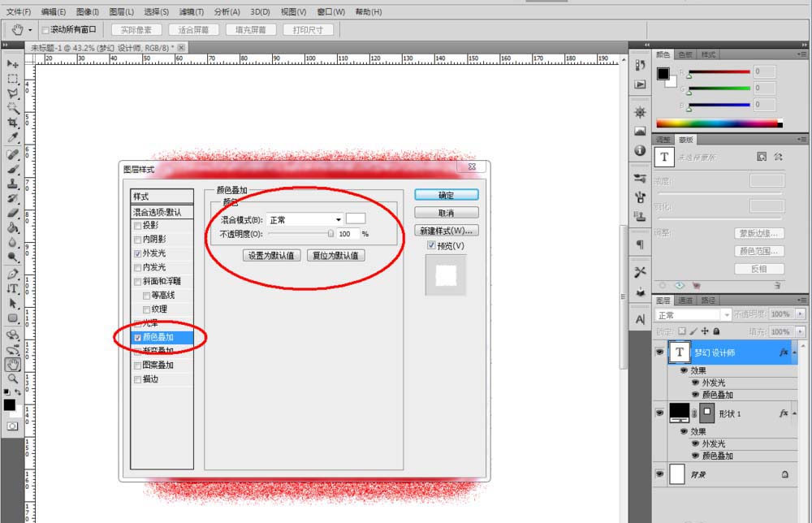Screen dimensions: 812x523
Task: Click the 确定 OK button
Action: pos(446,195)
